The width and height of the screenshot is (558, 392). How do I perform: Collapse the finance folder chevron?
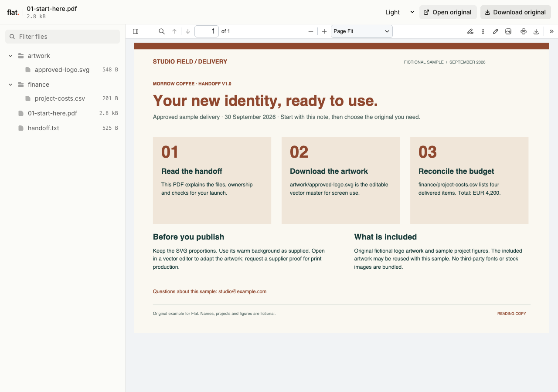pyautogui.click(x=10, y=84)
